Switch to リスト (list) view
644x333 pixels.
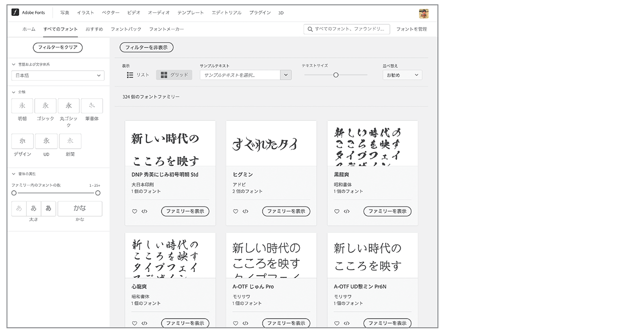pos(138,75)
